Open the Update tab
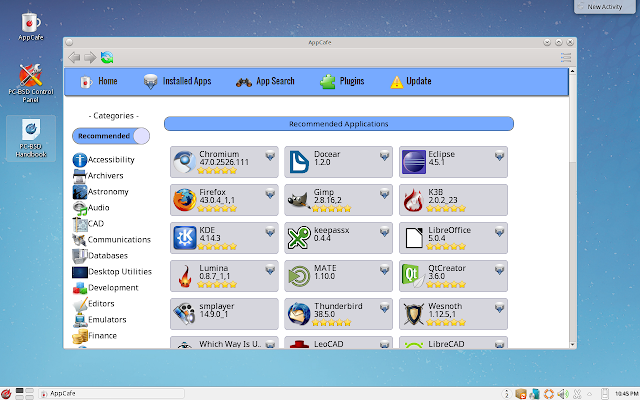Image resolution: width=640 pixels, height=400 pixels. [411, 81]
